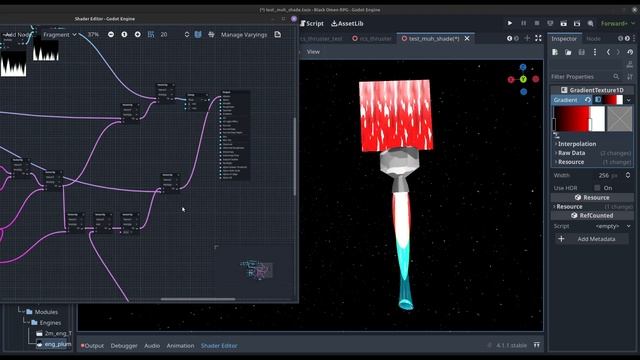The height and width of the screenshot is (360, 640).
Task: Open the Fragment shader mode dropdown
Action: pos(60,35)
